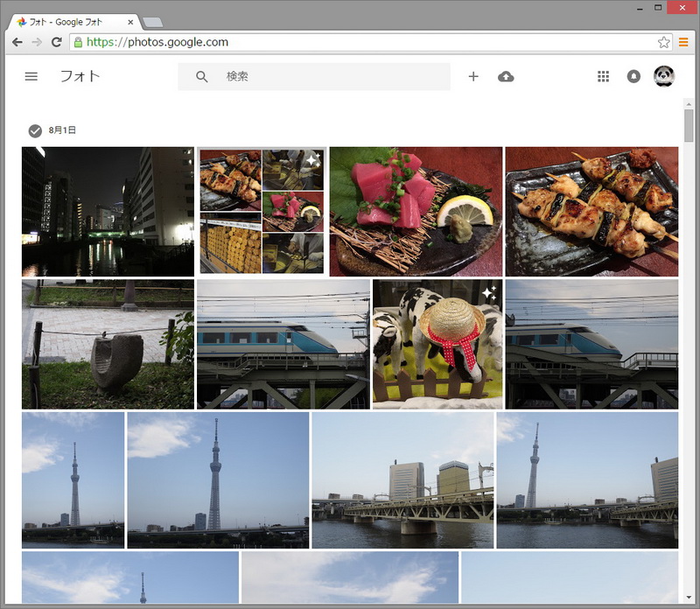Click the search magnifier icon
This screenshot has width=700, height=609.
click(202, 76)
